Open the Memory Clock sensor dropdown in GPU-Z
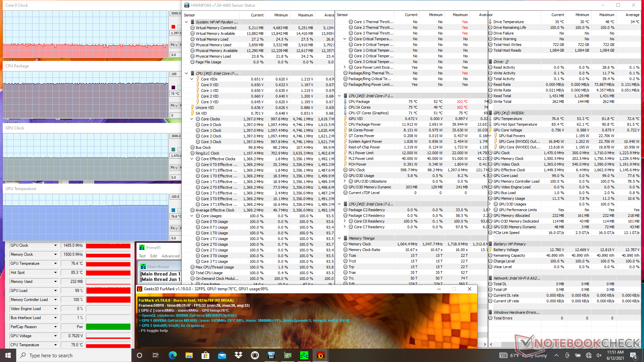Viewport: 644px width, 362px height. (x=55, y=254)
